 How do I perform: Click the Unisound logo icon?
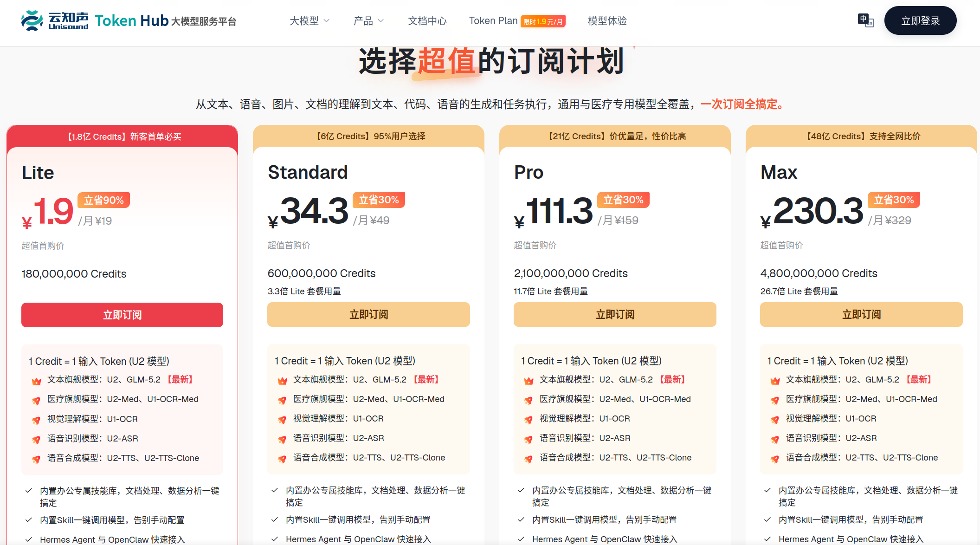pyautogui.click(x=32, y=21)
